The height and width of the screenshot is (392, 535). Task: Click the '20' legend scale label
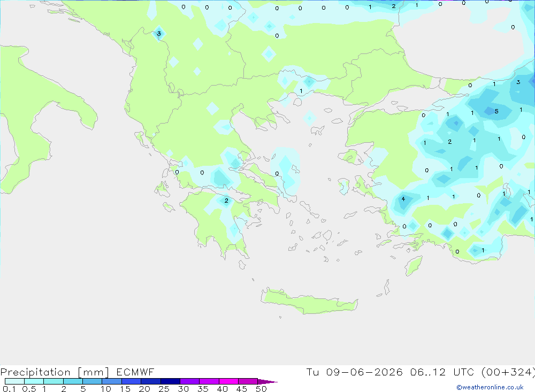[x=144, y=389]
